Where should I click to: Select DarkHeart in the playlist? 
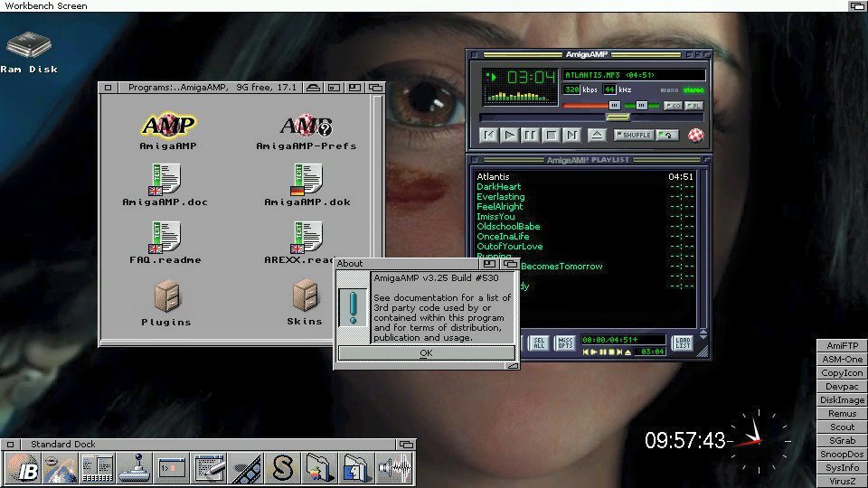pyautogui.click(x=585, y=186)
